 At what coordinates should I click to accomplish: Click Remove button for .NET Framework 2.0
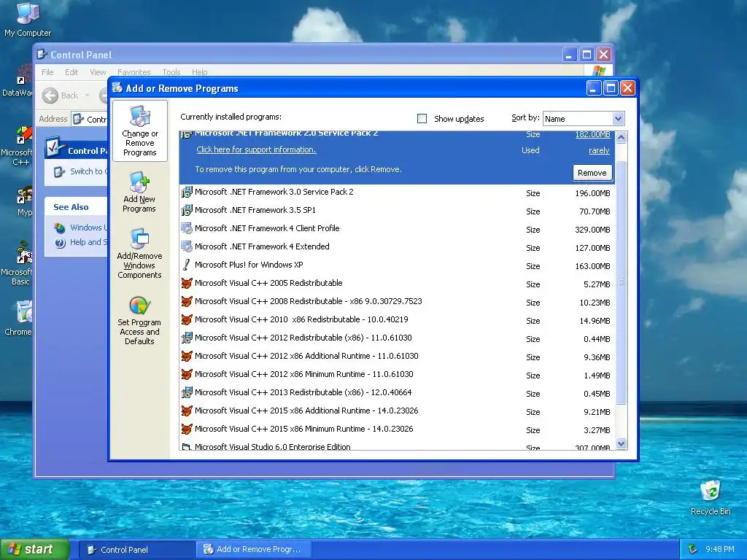tap(592, 172)
